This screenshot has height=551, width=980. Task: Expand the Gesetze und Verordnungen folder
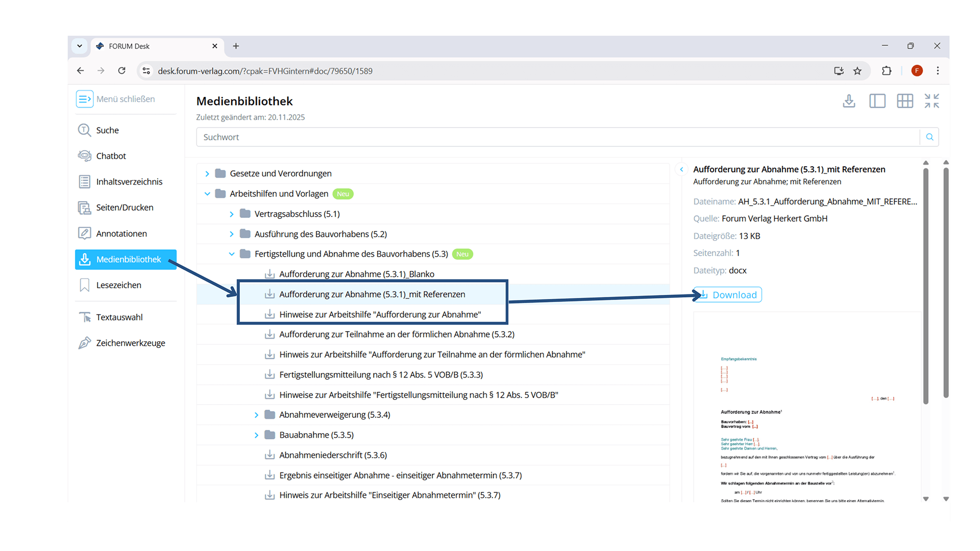pos(207,174)
